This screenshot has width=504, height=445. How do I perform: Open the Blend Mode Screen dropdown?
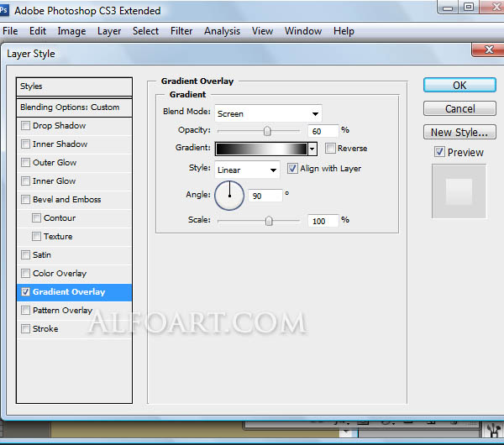click(x=268, y=113)
